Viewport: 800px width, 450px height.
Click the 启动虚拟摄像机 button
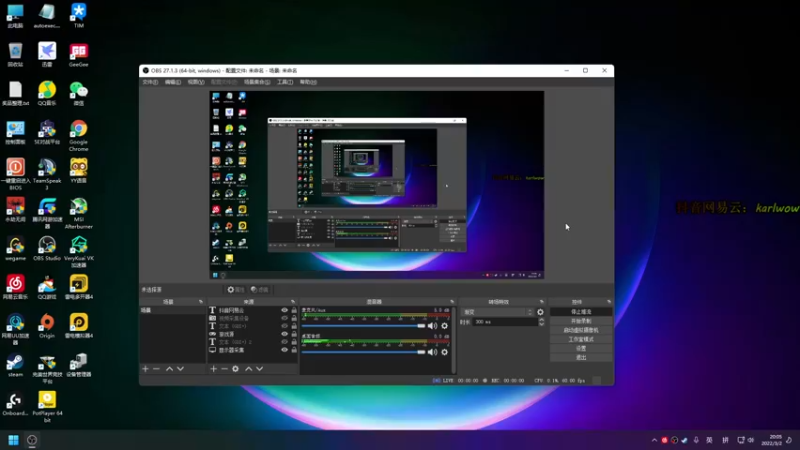pyautogui.click(x=581, y=330)
